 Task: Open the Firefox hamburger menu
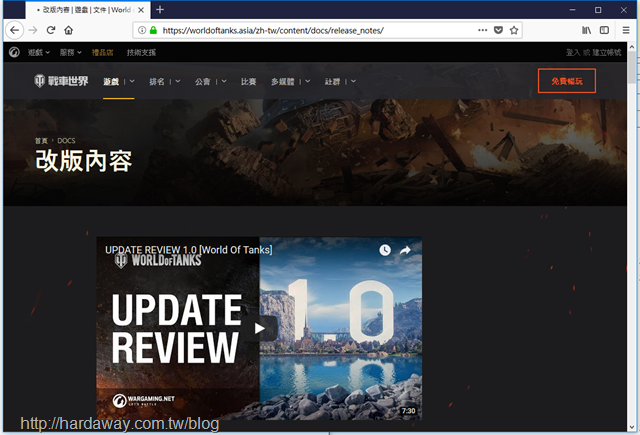[626, 30]
